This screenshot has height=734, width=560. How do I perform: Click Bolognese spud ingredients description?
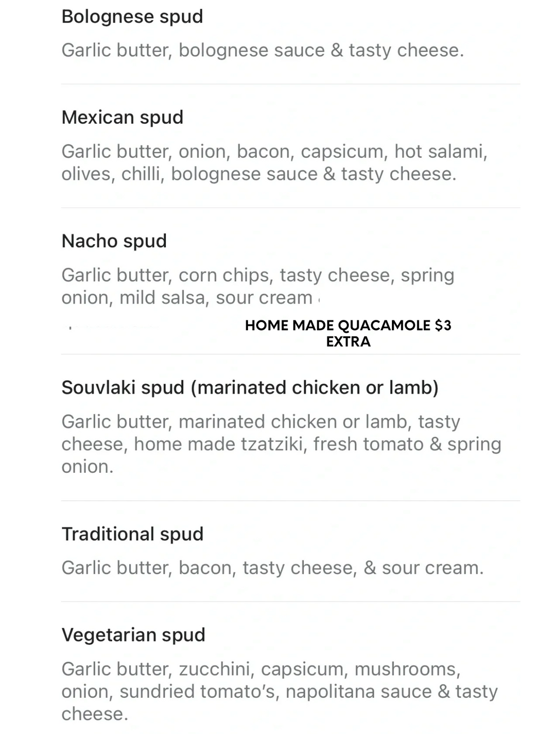point(262,50)
